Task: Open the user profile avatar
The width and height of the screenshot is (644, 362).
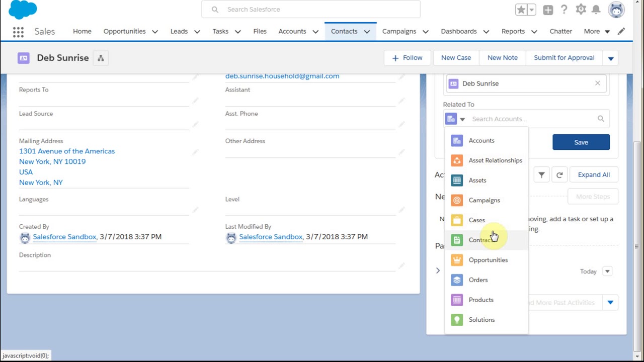Action: 616,10
